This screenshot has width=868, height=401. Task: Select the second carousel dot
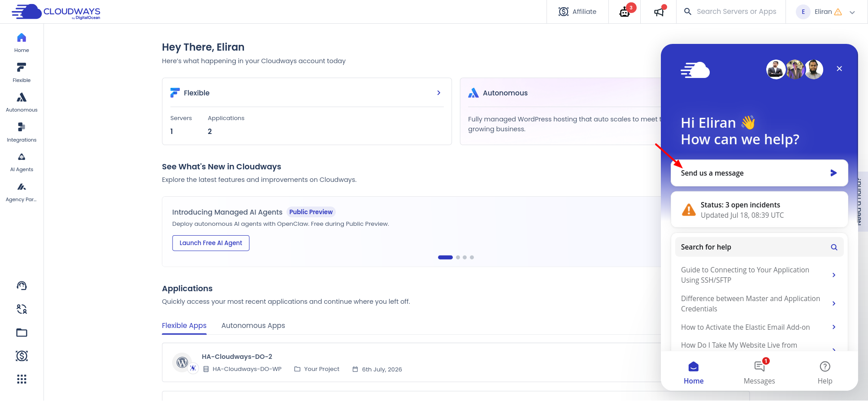click(458, 257)
